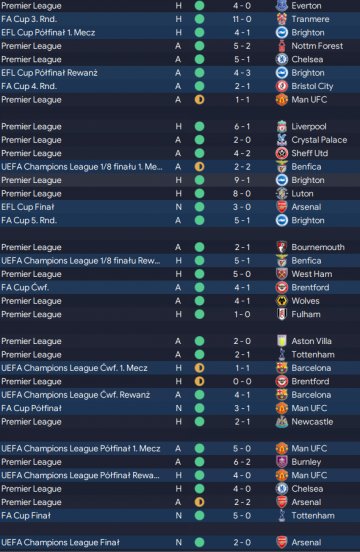Open the Bristol City team link
This screenshot has width=360, height=552.
coord(312,86)
